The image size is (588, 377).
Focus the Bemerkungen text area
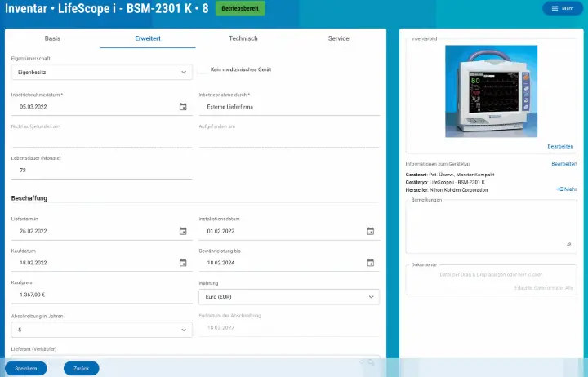pyautogui.click(x=492, y=227)
